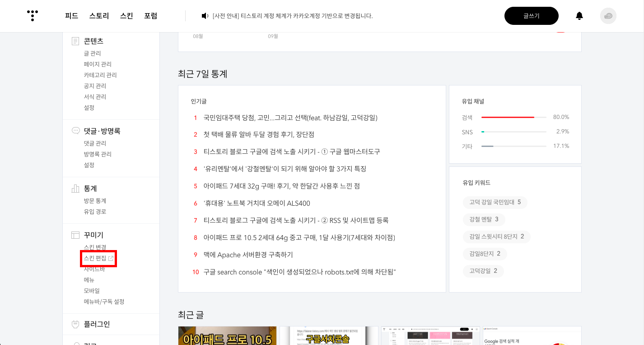Open the 포럼 menu
Viewport: 644px width, 345px height.
pyautogui.click(x=151, y=15)
